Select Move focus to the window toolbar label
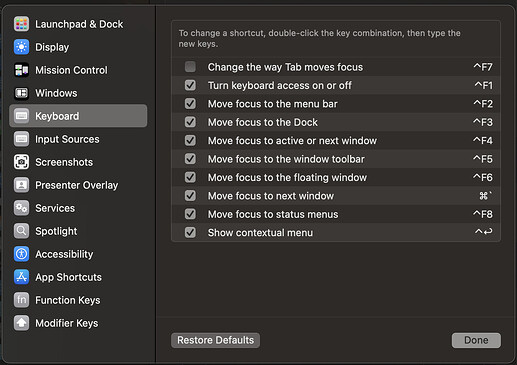Screen dimensions: 517x365 point(286,159)
